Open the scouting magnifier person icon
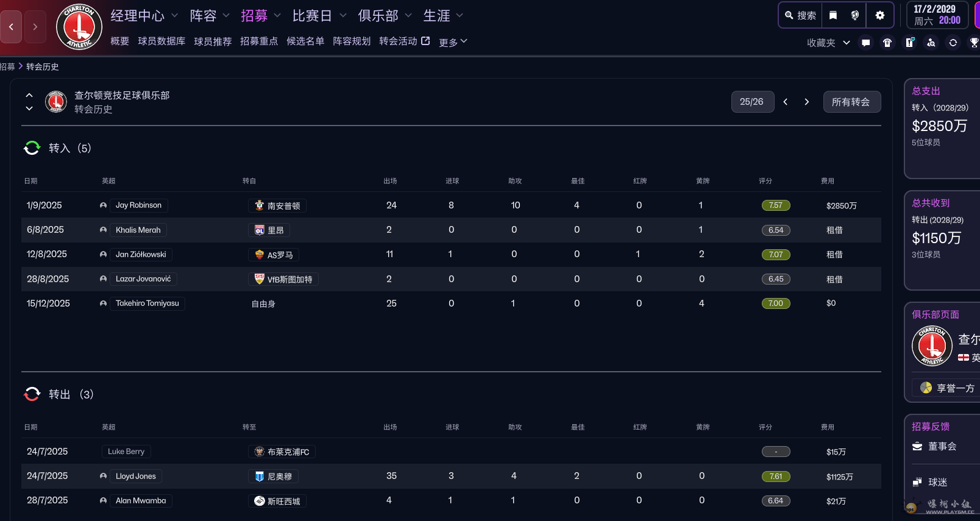The image size is (980, 521). click(x=931, y=43)
